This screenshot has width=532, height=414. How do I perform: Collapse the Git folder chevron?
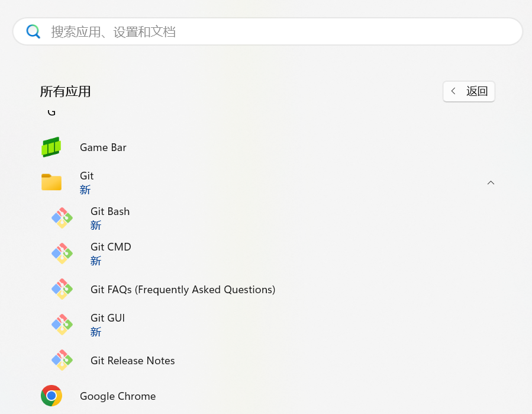click(x=490, y=182)
